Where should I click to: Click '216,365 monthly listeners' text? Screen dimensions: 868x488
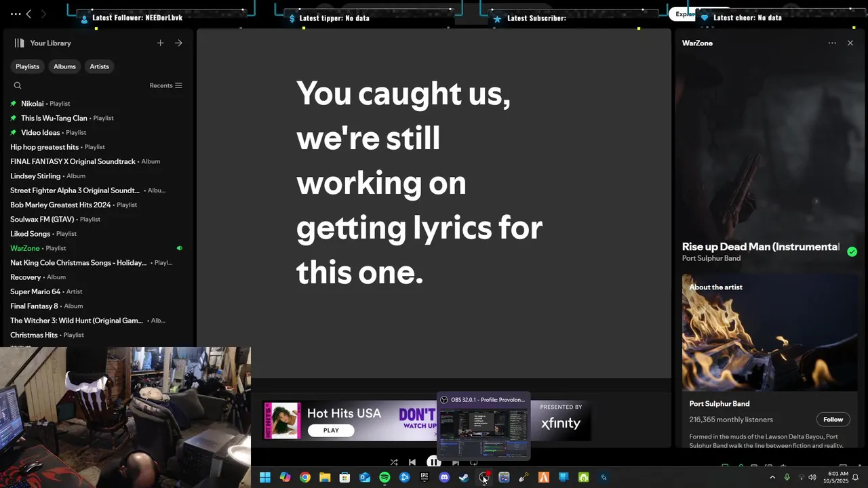(731, 420)
